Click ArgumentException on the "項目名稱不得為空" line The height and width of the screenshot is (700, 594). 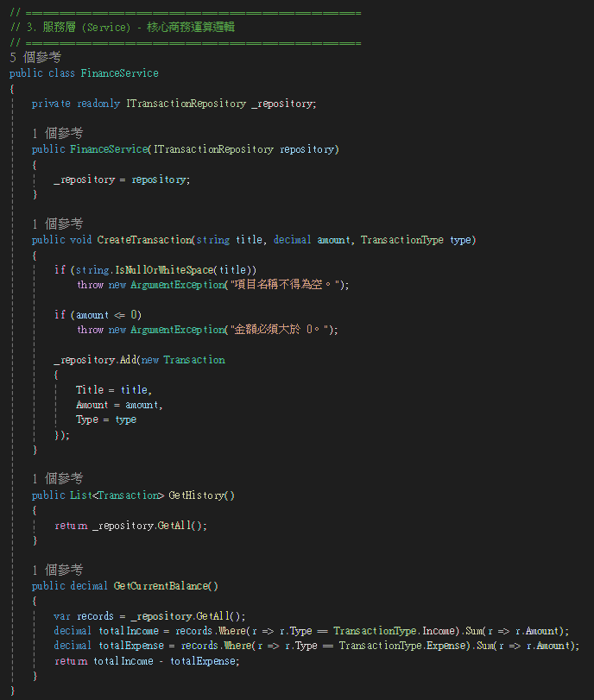[177, 285]
